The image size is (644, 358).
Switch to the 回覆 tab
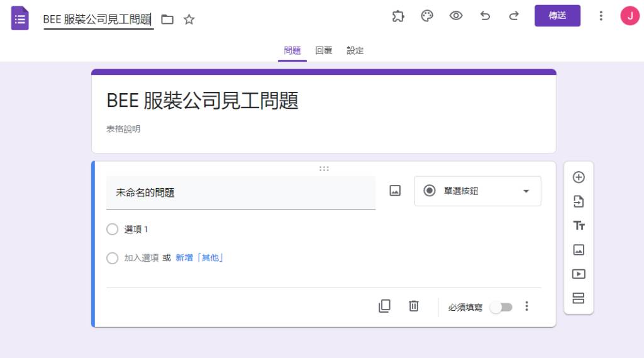pyautogui.click(x=324, y=50)
